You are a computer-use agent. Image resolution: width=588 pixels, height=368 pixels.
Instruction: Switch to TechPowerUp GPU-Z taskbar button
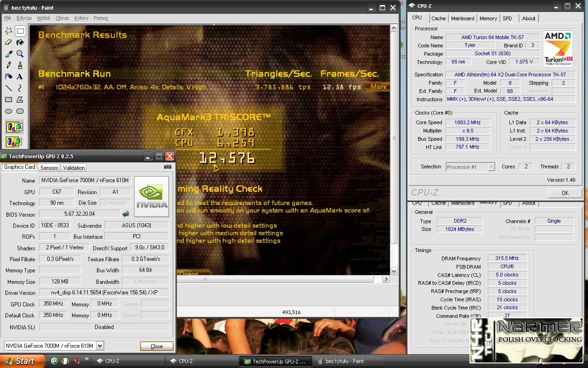point(275,361)
